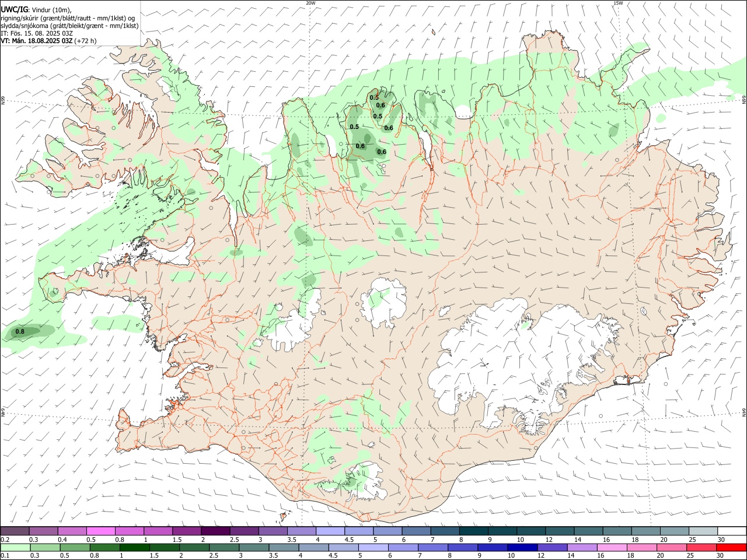Click the 'VT: Mán. 18.08.2025 03Z (+72 h)' line
The height and width of the screenshot is (560, 747).
click(x=48, y=41)
